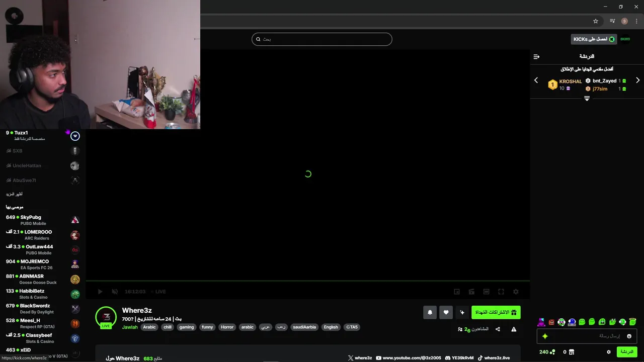Enter fullscreen using the player icon
644x362 pixels.
pos(501,292)
